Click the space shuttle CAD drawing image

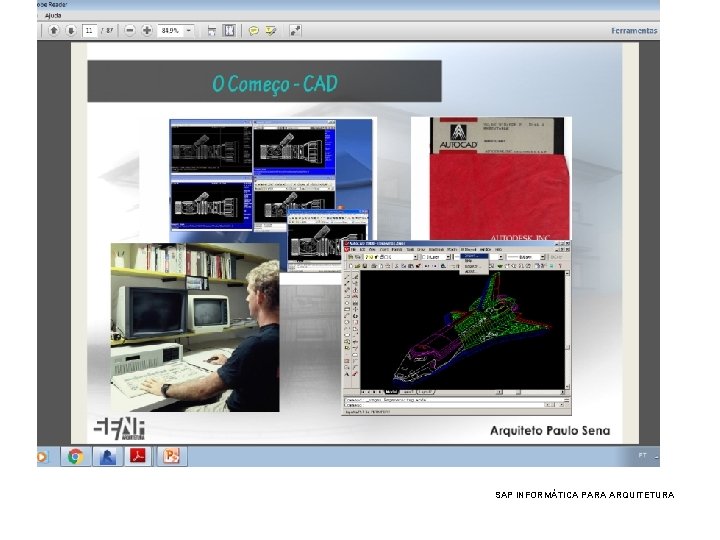(457, 328)
